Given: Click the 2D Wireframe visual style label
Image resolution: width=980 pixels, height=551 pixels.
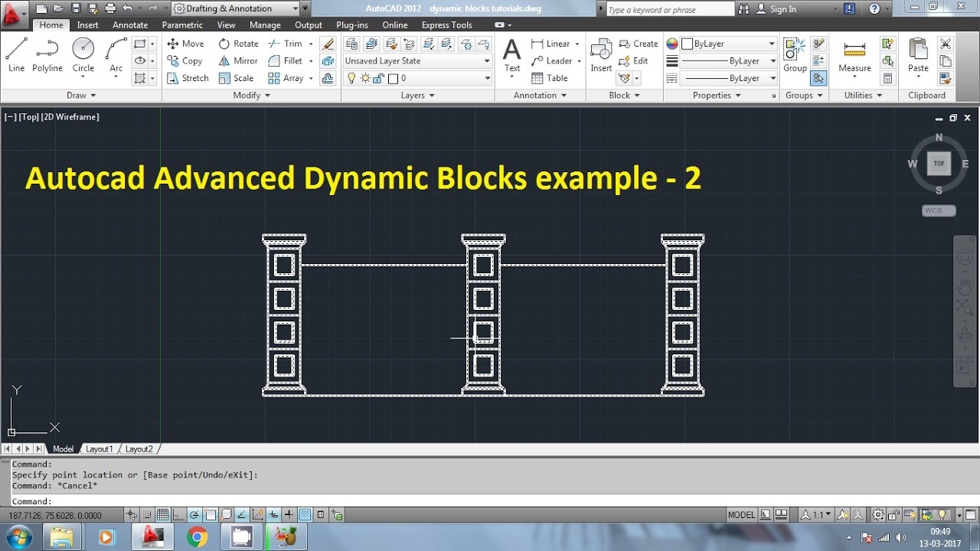Looking at the screenshot, I should tap(71, 117).
